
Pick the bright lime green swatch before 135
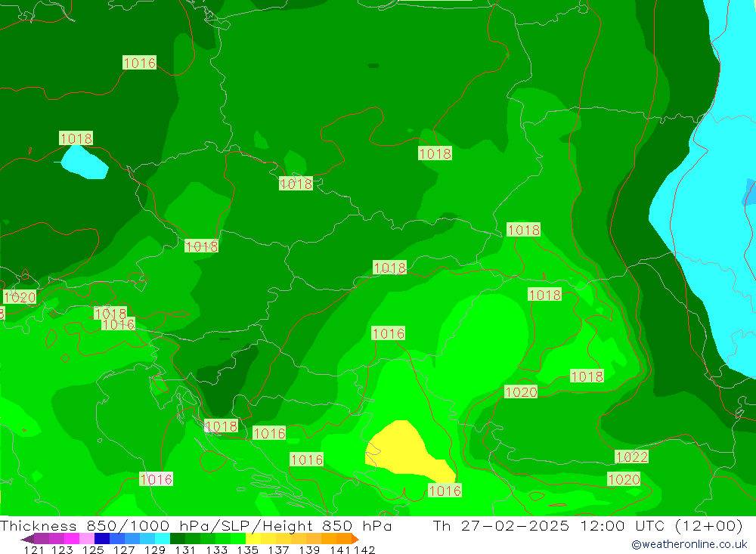coord(238,539)
